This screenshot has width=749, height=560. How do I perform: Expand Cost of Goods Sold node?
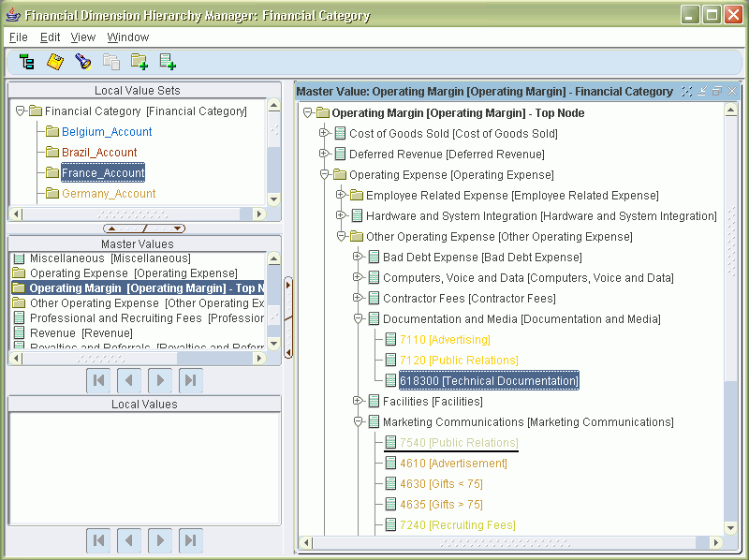(324, 133)
